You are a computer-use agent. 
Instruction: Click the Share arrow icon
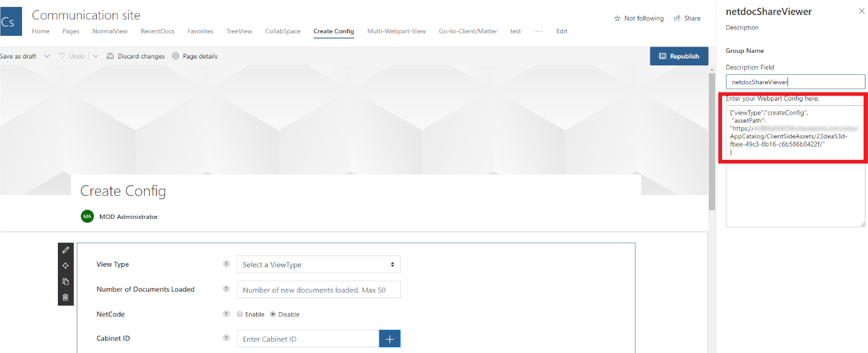pyautogui.click(x=677, y=18)
